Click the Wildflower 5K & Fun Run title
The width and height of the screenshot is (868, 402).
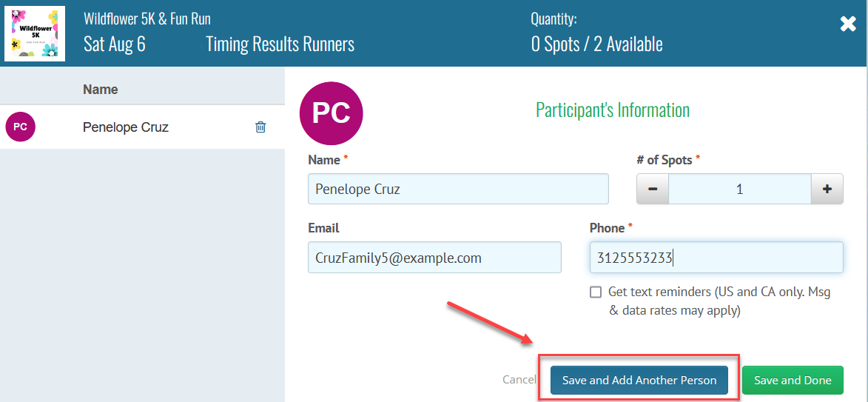(x=147, y=19)
